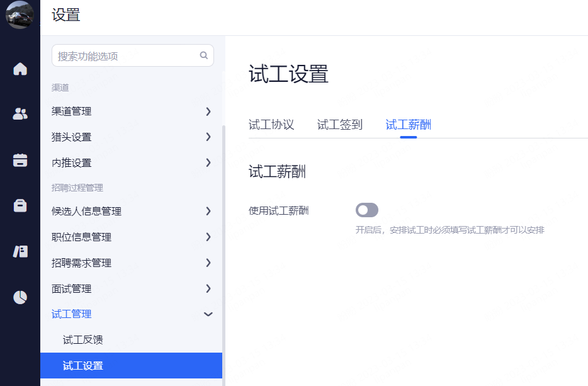Open the Home icon in sidebar
Screen dimensions: 588x386
20,69
